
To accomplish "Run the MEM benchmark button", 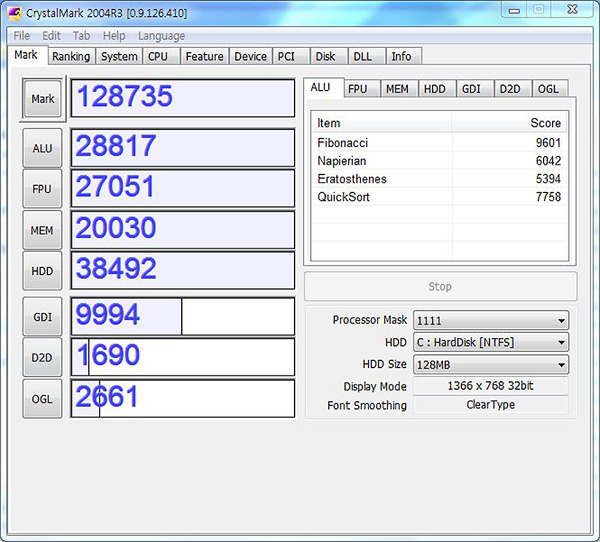I will (x=42, y=230).
